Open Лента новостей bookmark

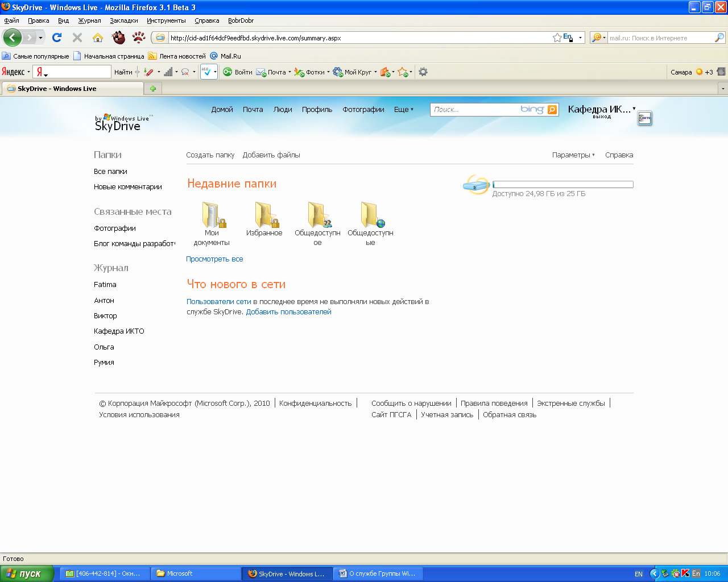[177, 56]
